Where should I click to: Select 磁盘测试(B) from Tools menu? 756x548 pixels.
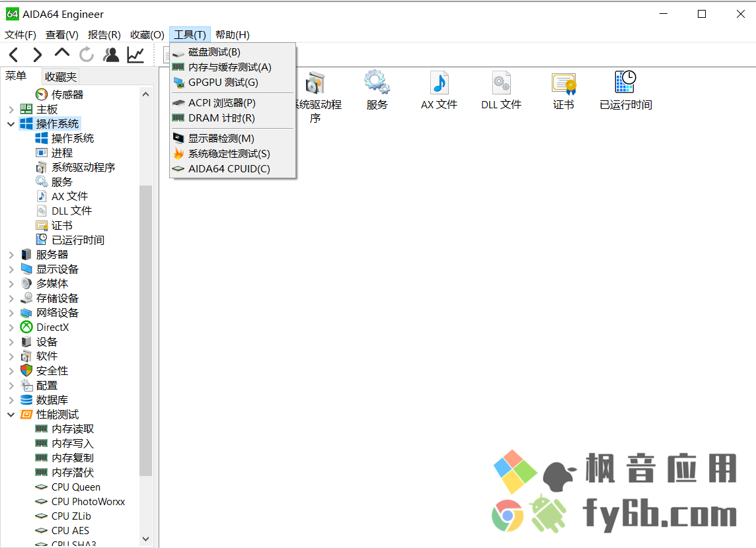point(233,52)
